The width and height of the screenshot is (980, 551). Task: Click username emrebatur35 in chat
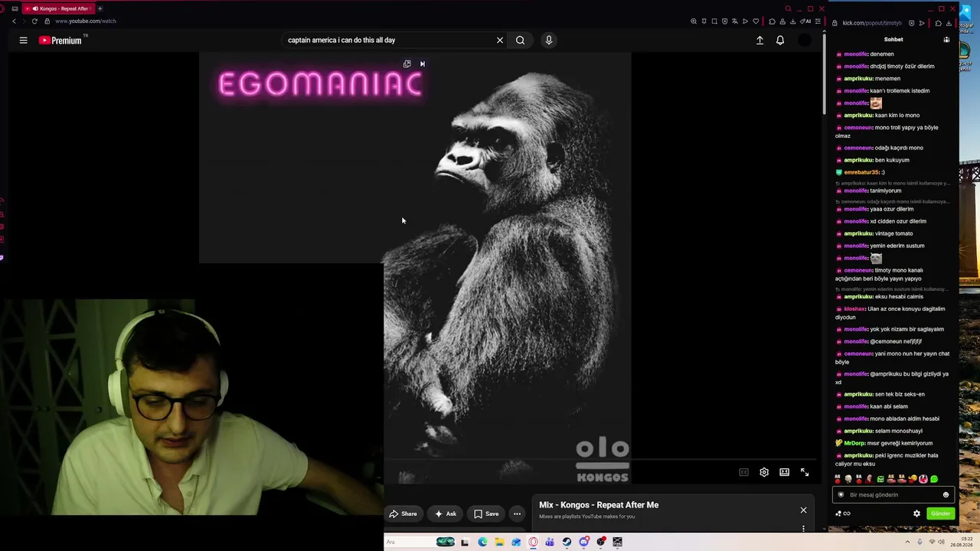[861, 172]
